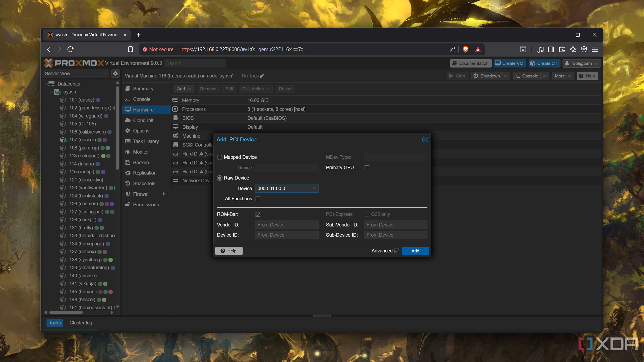The image size is (644, 362).
Task: Click the Help button in dialog
Action: (x=229, y=251)
